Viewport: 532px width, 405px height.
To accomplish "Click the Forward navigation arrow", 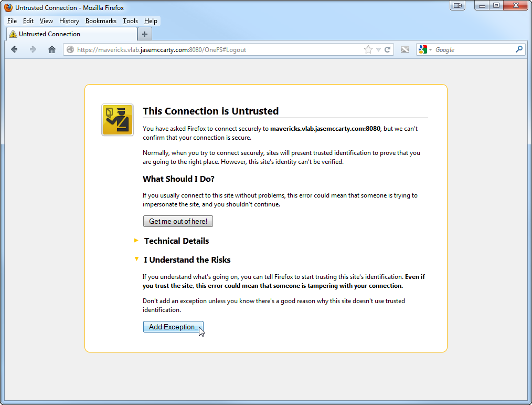I will pos(33,49).
